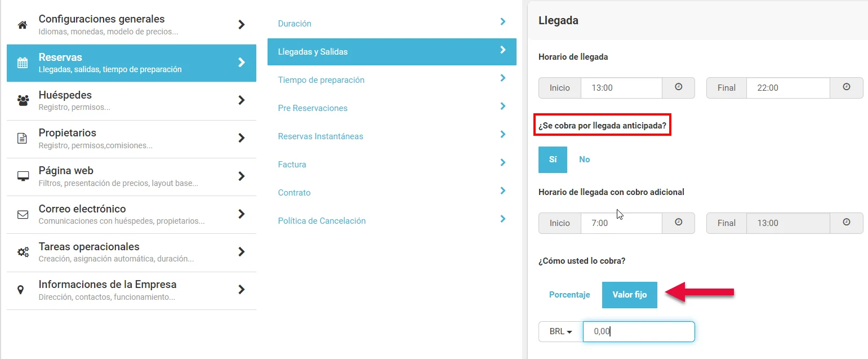Expand Política de Cancelación chevron
Screen dimensions: 868x359
tap(503, 219)
